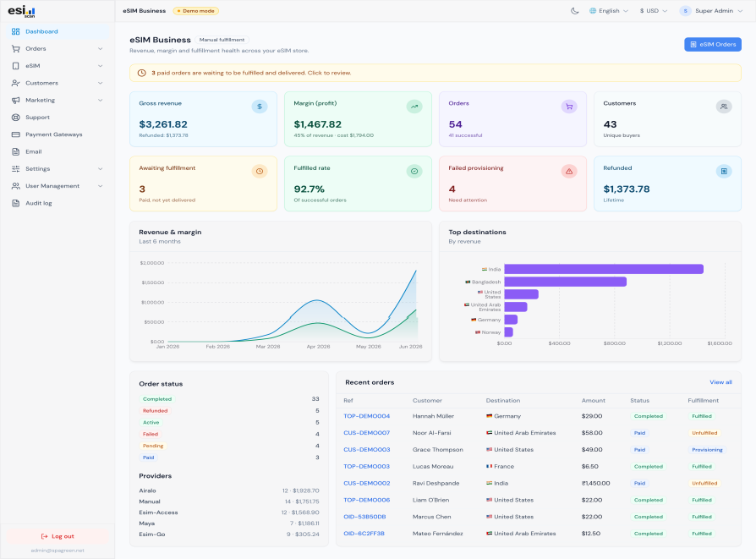Select Dashboard in the sidebar menu
This screenshot has width=756, height=559.
[x=58, y=31]
